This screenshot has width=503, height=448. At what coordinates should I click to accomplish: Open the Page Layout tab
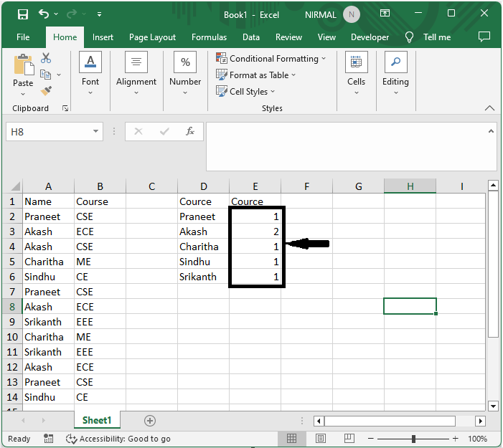click(152, 37)
